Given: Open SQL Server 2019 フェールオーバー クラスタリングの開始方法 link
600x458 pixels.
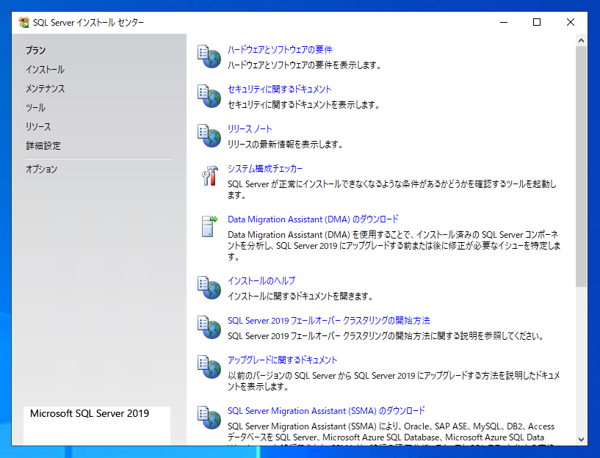Looking at the screenshot, I should pos(329,321).
